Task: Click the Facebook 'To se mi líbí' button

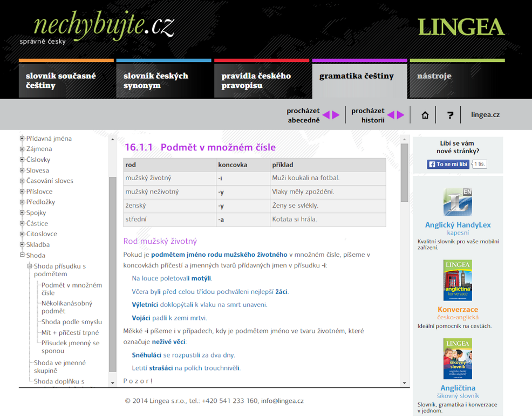Action: coord(448,164)
